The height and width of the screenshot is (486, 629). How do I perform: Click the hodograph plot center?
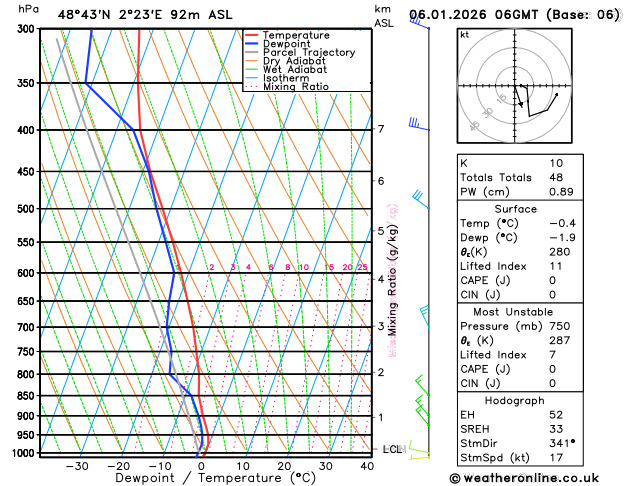tap(515, 86)
